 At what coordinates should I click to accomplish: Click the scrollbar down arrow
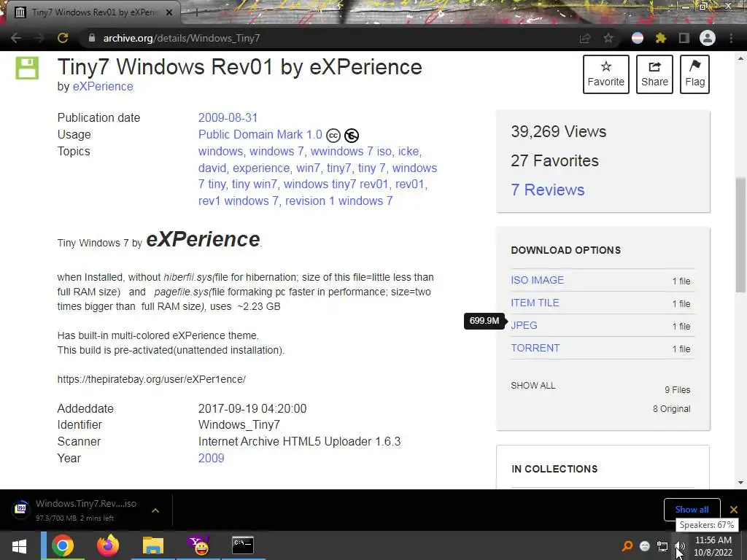click(740, 483)
